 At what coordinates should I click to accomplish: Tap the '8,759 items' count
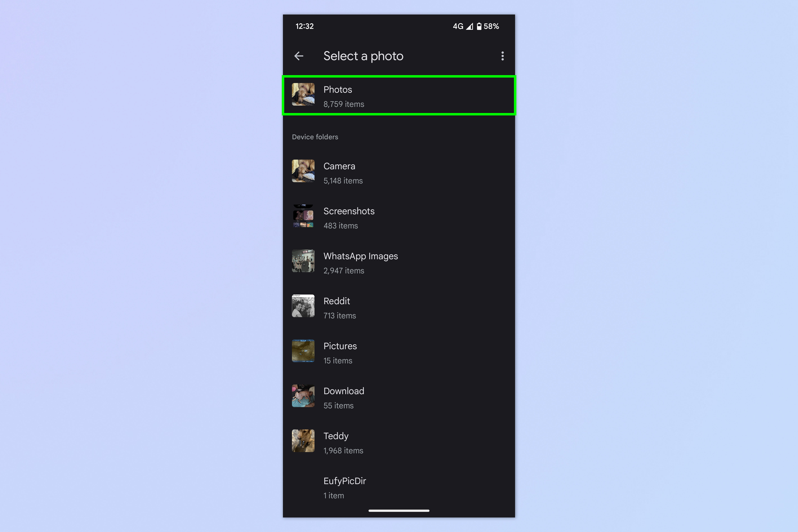pyautogui.click(x=344, y=104)
